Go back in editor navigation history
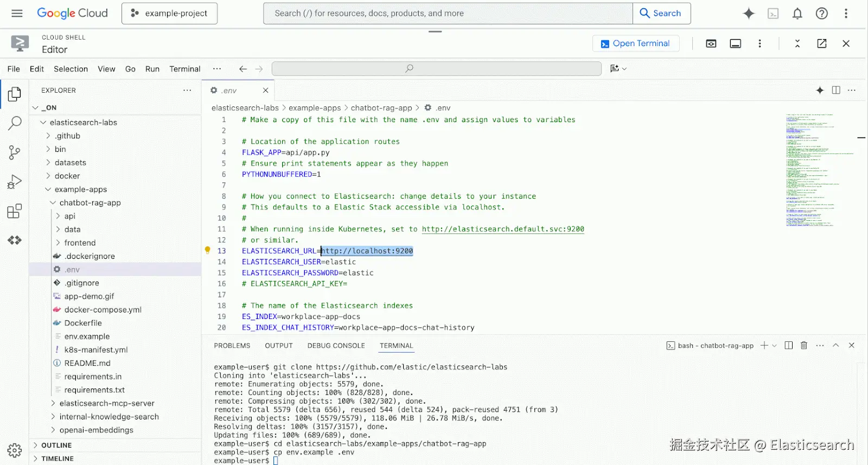Image resolution: width=868 pixels, height=465 pixels. [x=243, y=69]
